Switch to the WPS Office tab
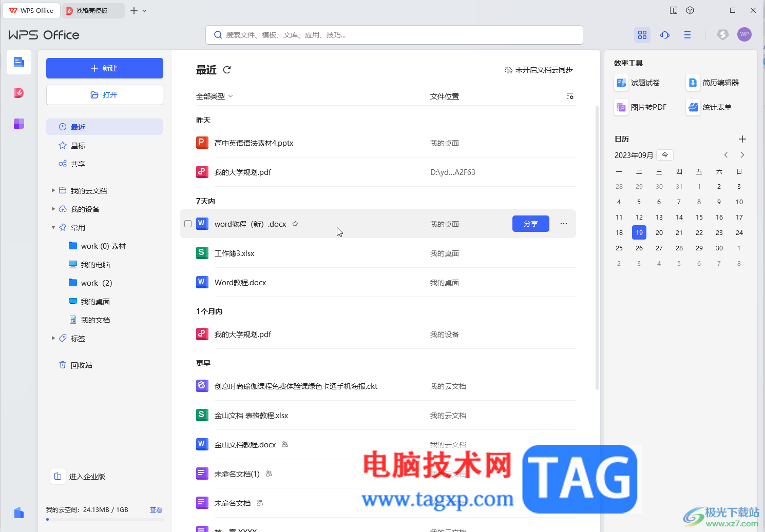The width and height of the screenshot is (765, 532). pos(31,11)
